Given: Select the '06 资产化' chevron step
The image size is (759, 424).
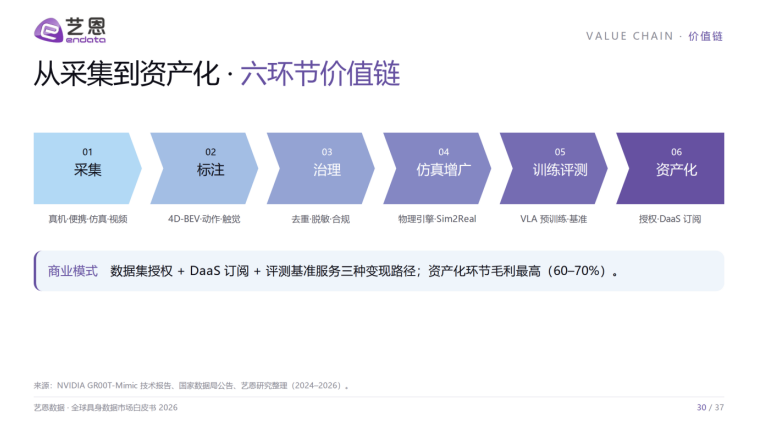Looking at the screenshot, I should [670, 168].
